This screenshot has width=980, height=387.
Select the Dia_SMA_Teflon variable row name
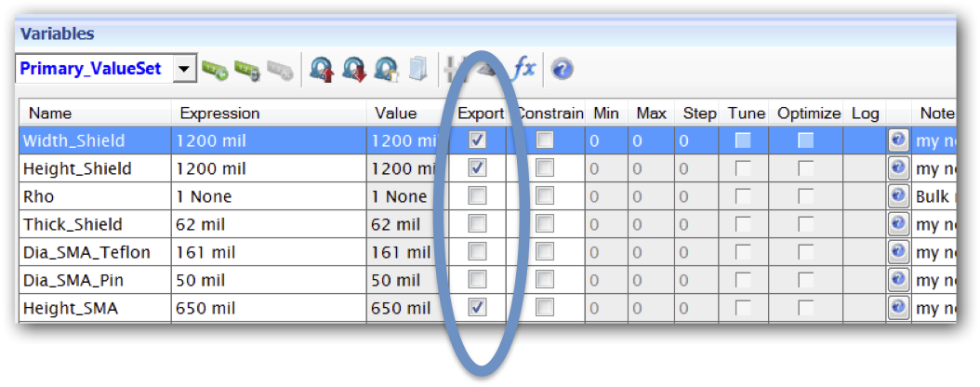(86, 252)
